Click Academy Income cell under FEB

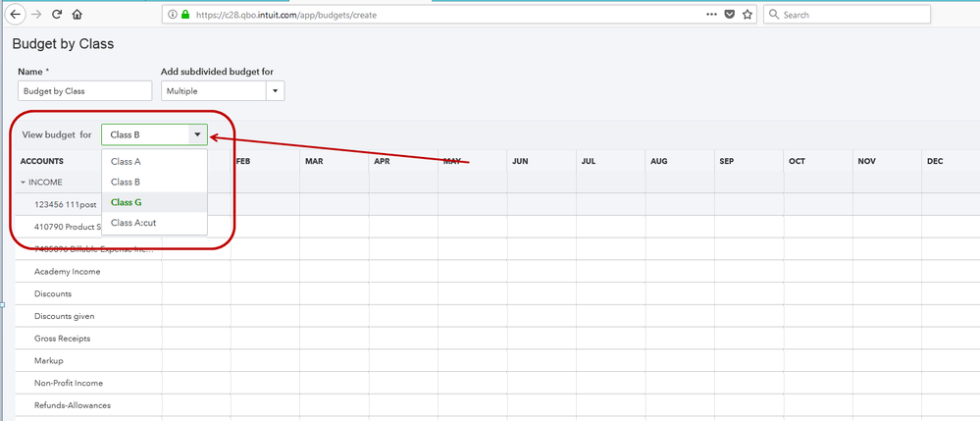coord(265,272)
